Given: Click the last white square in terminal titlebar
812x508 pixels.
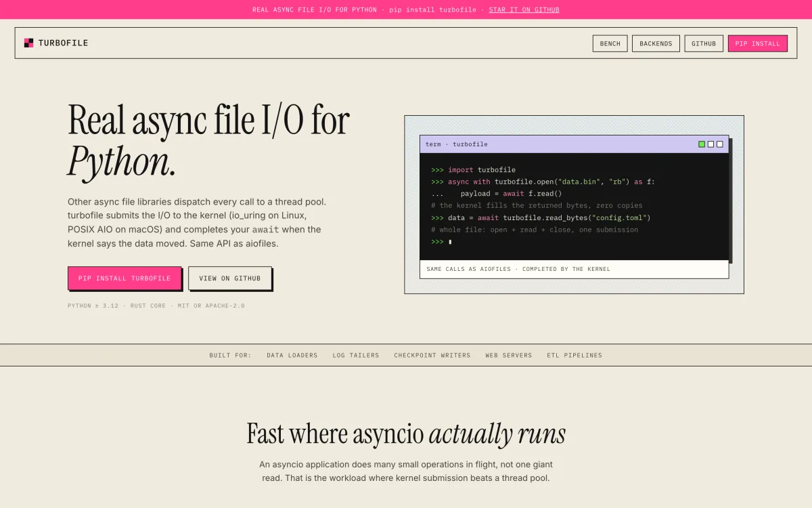Looking at the screenshot, I should click(719, 144).
